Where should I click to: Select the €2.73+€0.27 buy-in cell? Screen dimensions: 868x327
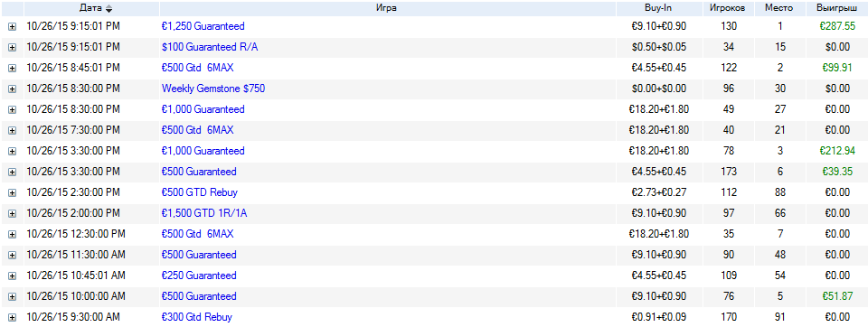(659, 192)
